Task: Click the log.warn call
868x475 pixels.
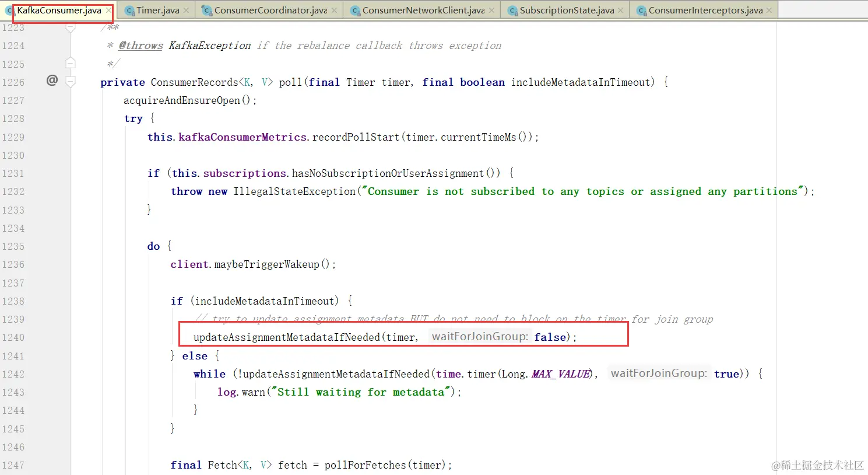Action: click(x=241, y=392)
